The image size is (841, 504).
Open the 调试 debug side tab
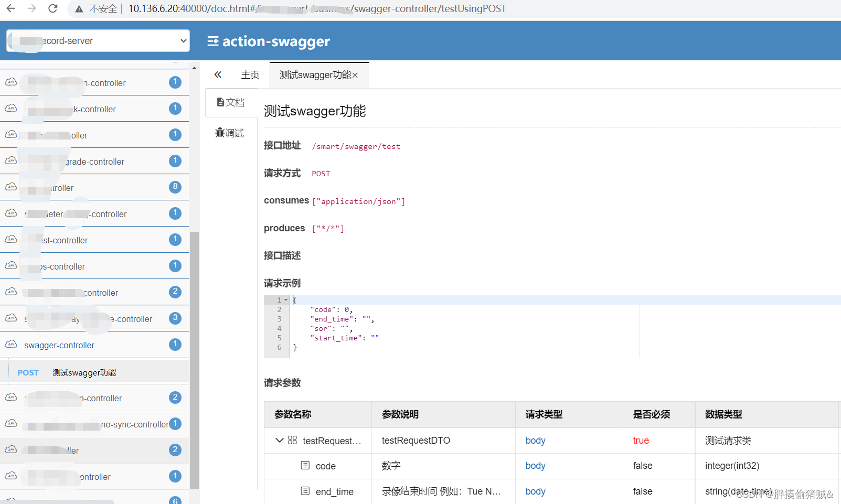(x=230, y=133)
